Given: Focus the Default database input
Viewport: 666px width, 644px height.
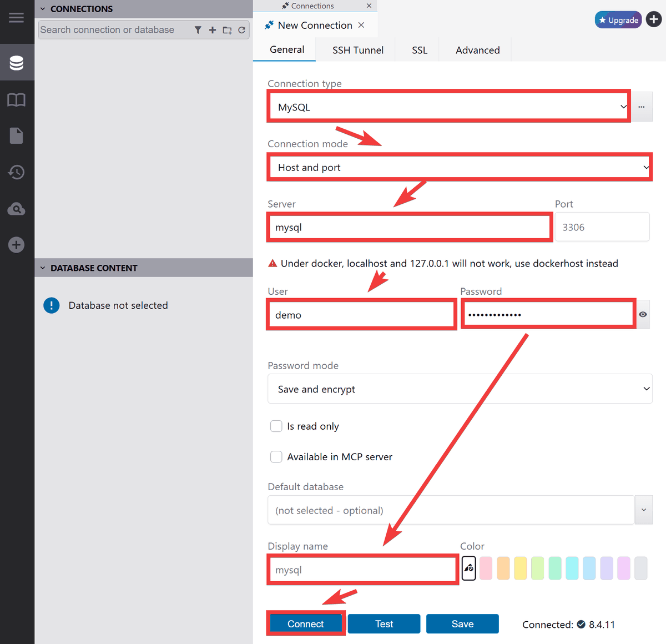Looking at the screenshot, I should click(x=451, y=510).
